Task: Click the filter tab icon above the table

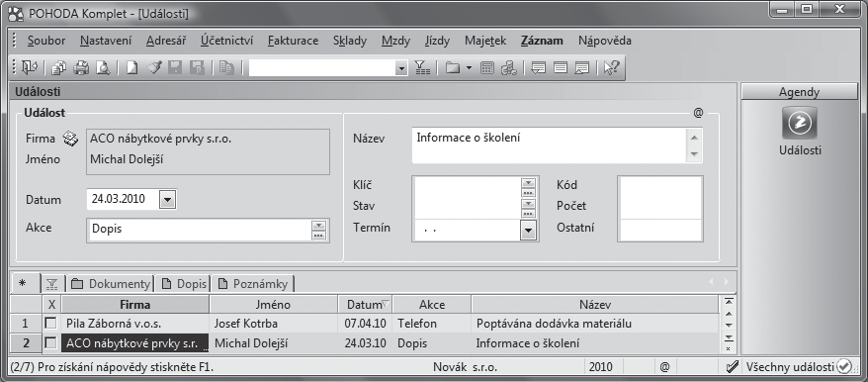Action: pos(52,284)
